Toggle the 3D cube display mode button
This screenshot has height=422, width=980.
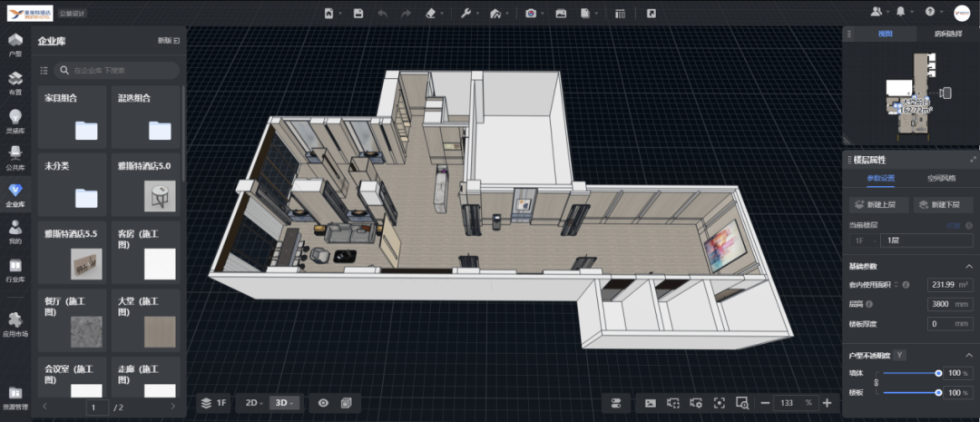[345, 403]
